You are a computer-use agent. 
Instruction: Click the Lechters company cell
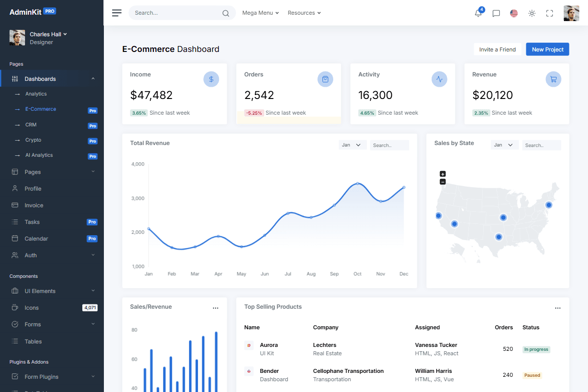click(325, 345)
